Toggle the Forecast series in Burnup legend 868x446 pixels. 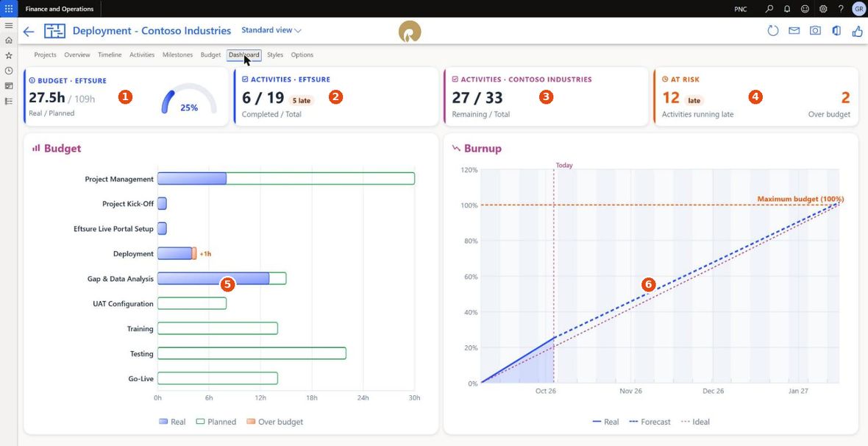[x=650, y=422]
